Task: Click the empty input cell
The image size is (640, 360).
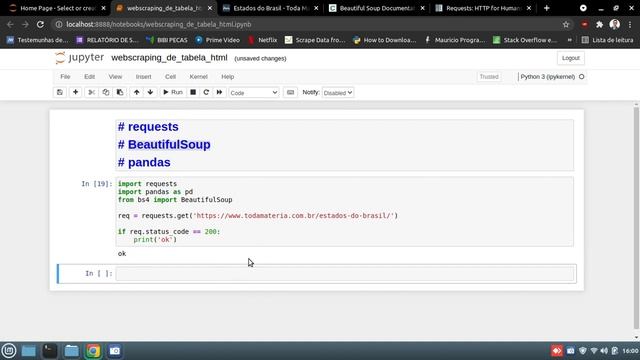Action: coord(344,273)
